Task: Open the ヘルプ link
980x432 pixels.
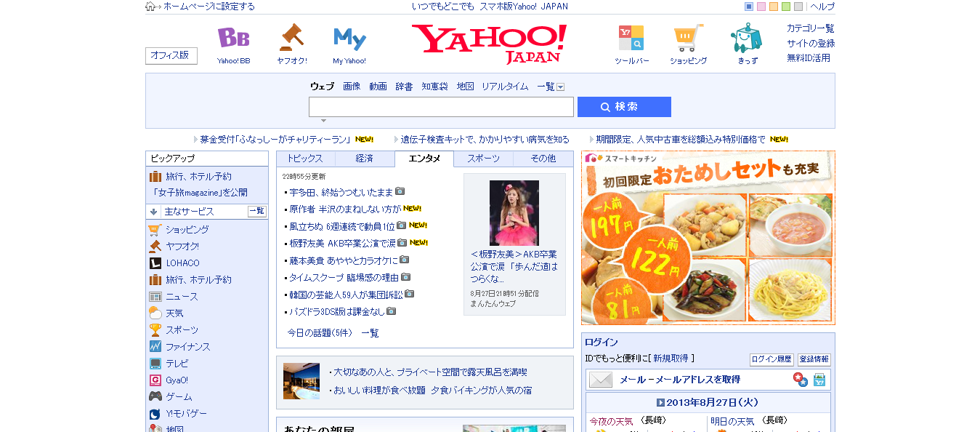Action: tap(822, 7)
